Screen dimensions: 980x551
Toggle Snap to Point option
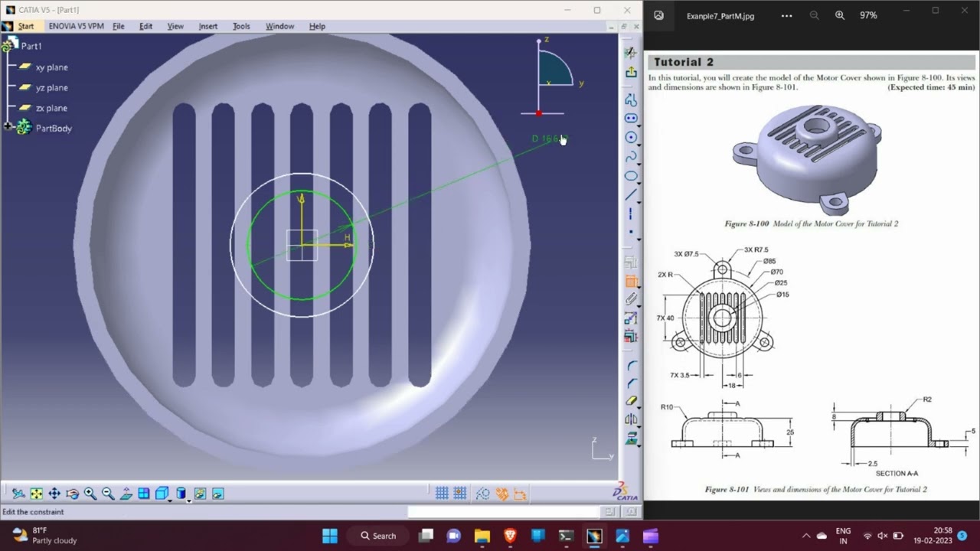coord(460,494)
